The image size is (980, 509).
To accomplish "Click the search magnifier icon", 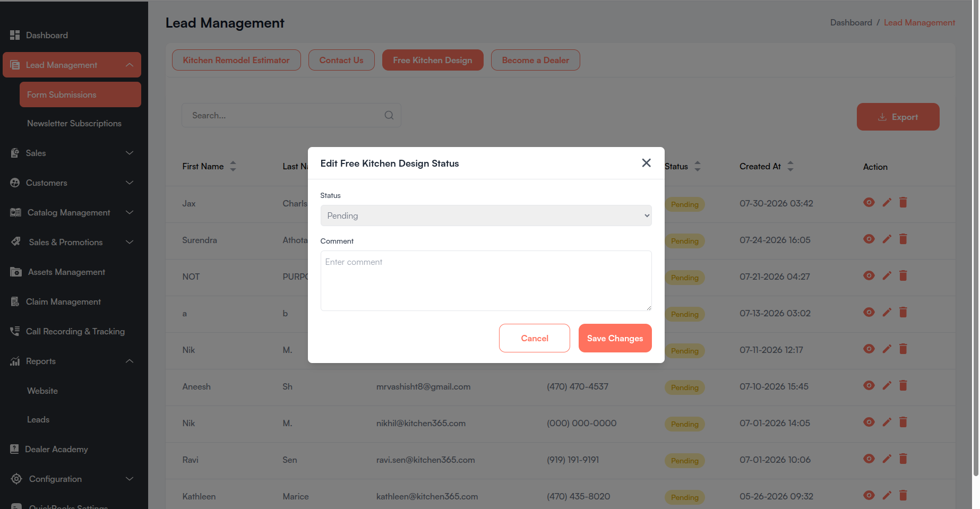I will click(x=389, y=115).
